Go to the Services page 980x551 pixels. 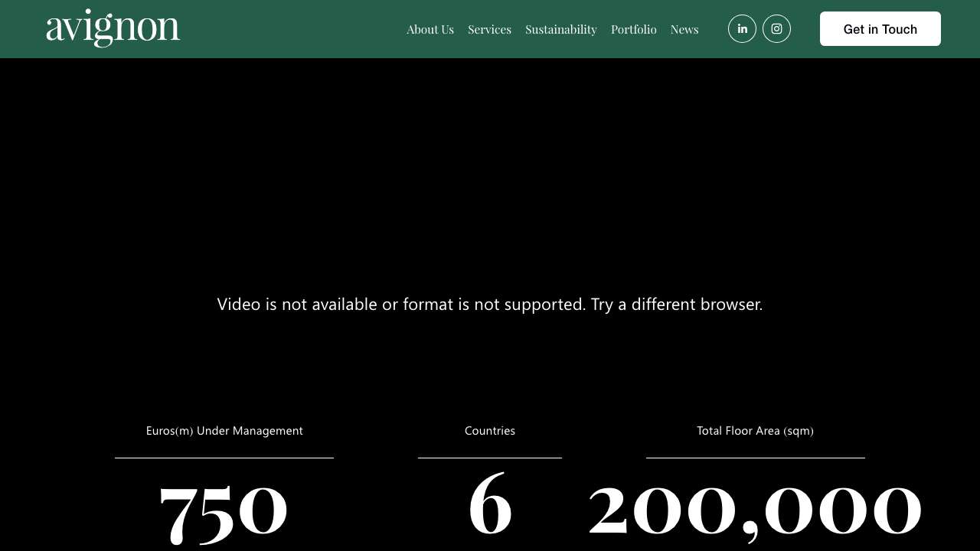point(489,29)
